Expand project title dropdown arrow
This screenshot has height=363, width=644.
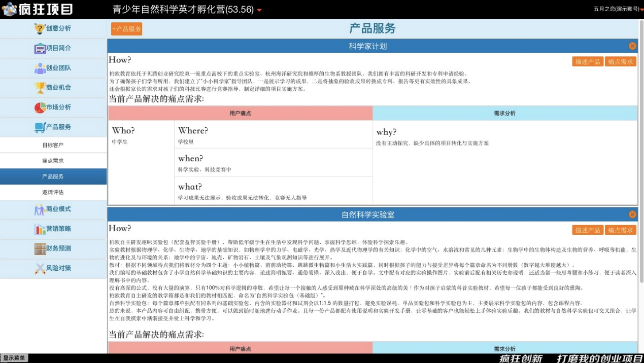pos(259,10)
